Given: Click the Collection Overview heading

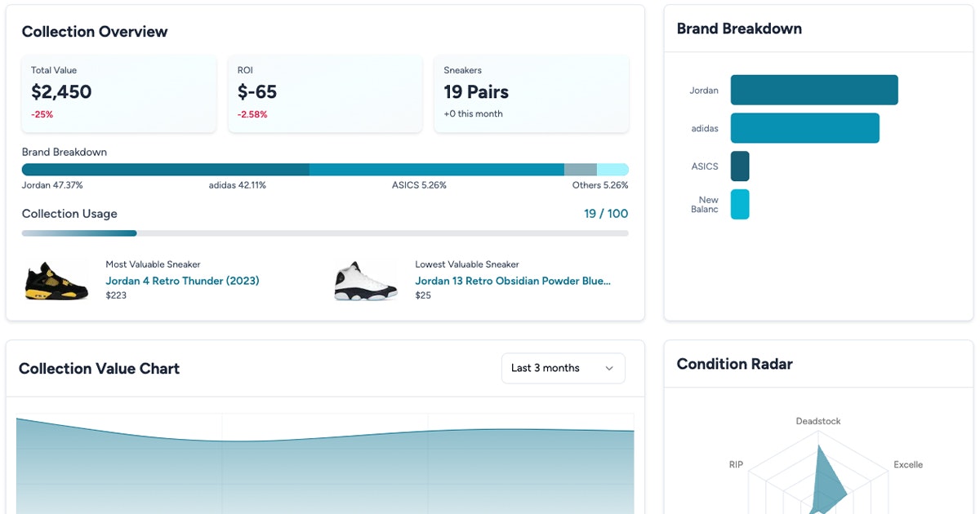Looking at the screenshot, I should [95, 32].
